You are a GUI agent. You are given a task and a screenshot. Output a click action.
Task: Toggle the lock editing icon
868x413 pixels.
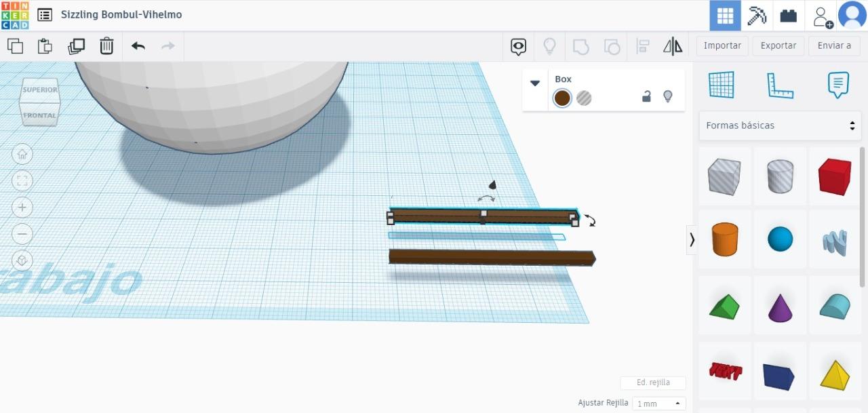(646, 97)
